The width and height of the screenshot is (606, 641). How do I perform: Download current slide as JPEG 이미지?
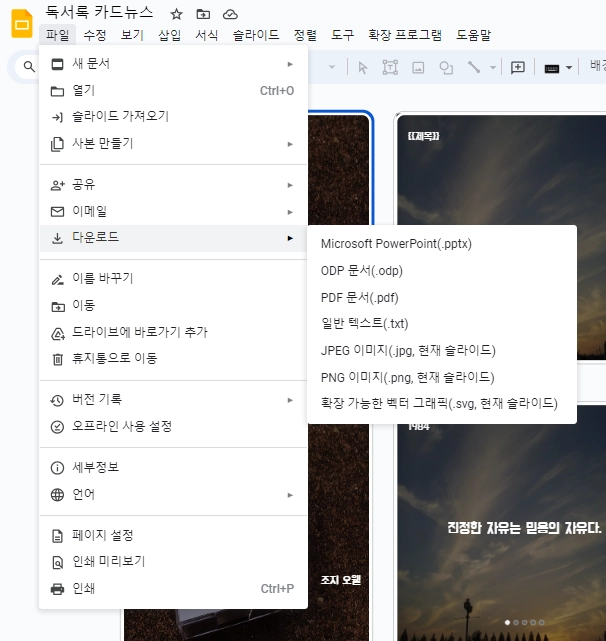pos(442,350)
